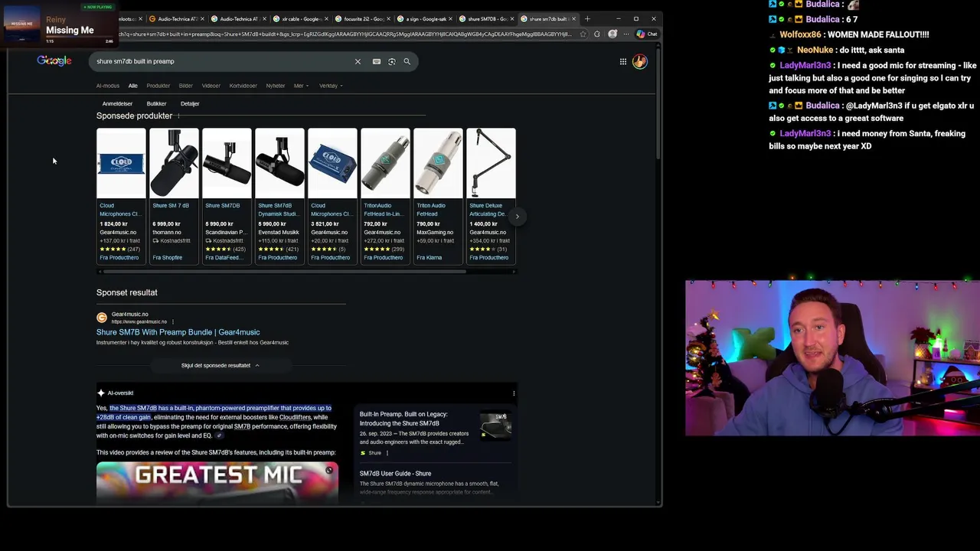This screenshot has height=551, width=980.
Task: Switch to the 'Produkter' tab
Action: pyautogui.click(x=158, y=86)
